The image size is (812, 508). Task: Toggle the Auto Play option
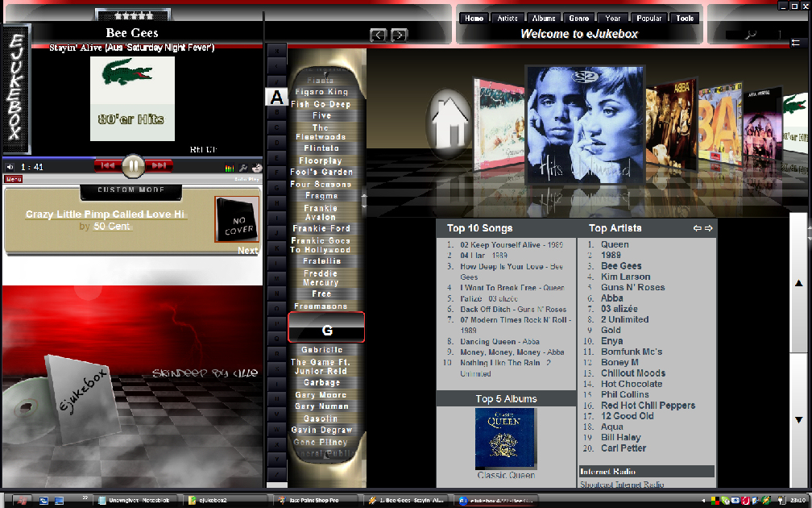tap(246, 179)
